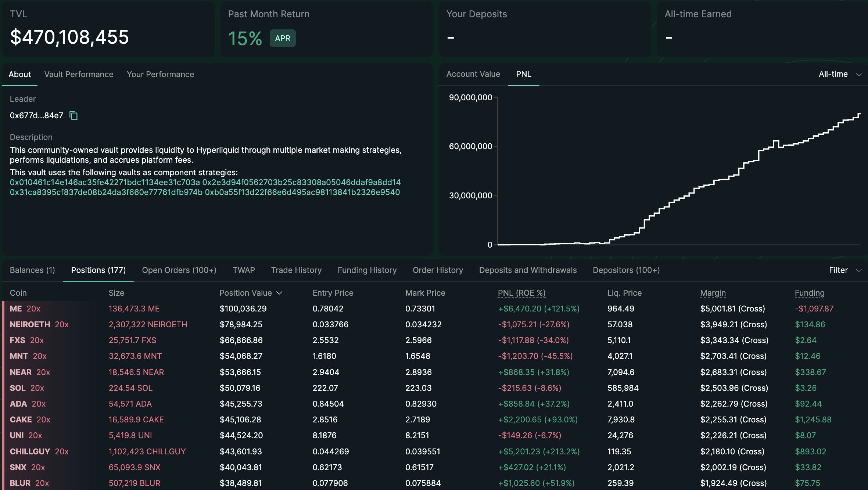
Task: View Open Orders (100+) tab
Action: click(x=179, y=270)
